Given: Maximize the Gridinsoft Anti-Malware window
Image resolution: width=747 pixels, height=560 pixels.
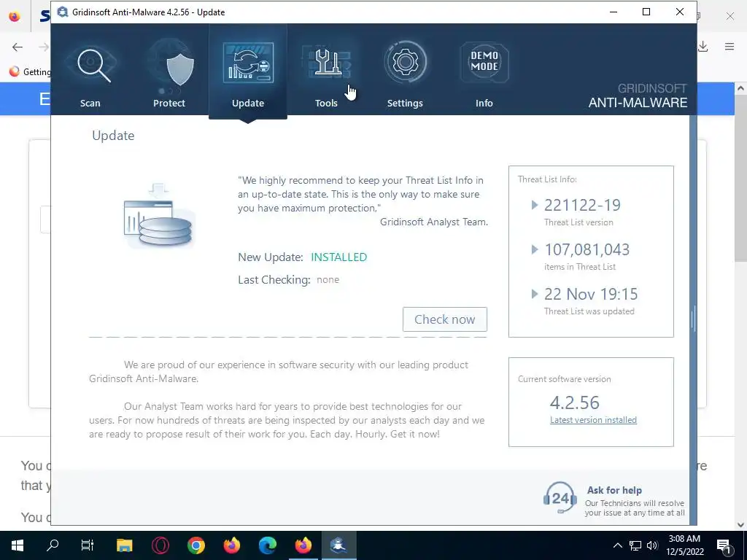Looking at the screenshot, I should click(x=646, y=12).
